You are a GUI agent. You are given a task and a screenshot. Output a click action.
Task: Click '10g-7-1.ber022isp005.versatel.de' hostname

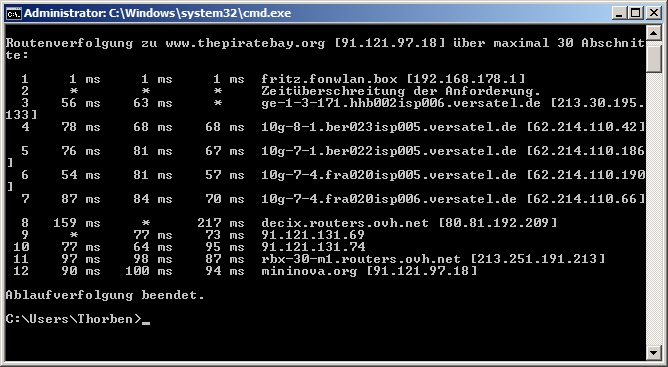point(389,151)
